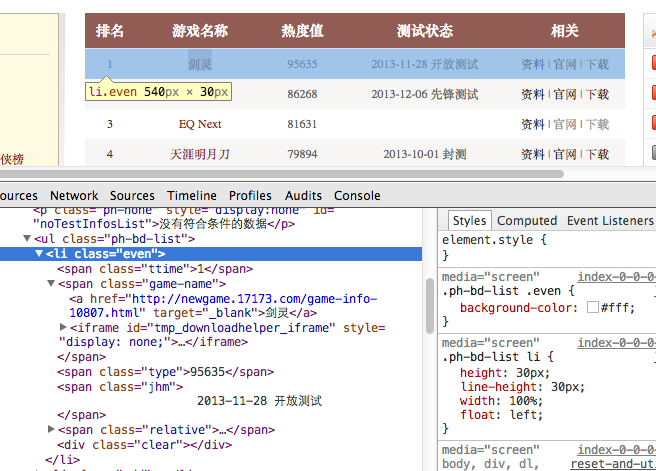This screenshot has height=471, width=656.
Task: Select the span class type 95635 node
Action: [x=166, y=372]
